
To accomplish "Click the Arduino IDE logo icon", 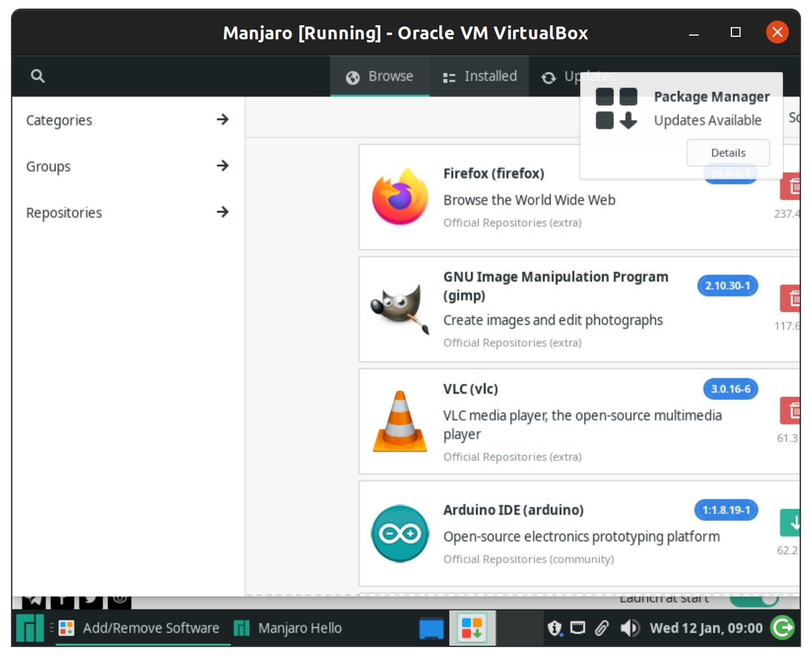I will point(400,534).
